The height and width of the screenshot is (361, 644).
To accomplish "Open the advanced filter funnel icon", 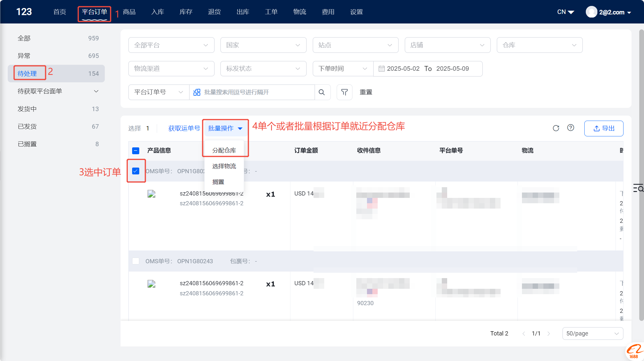I will coord(344,92).
